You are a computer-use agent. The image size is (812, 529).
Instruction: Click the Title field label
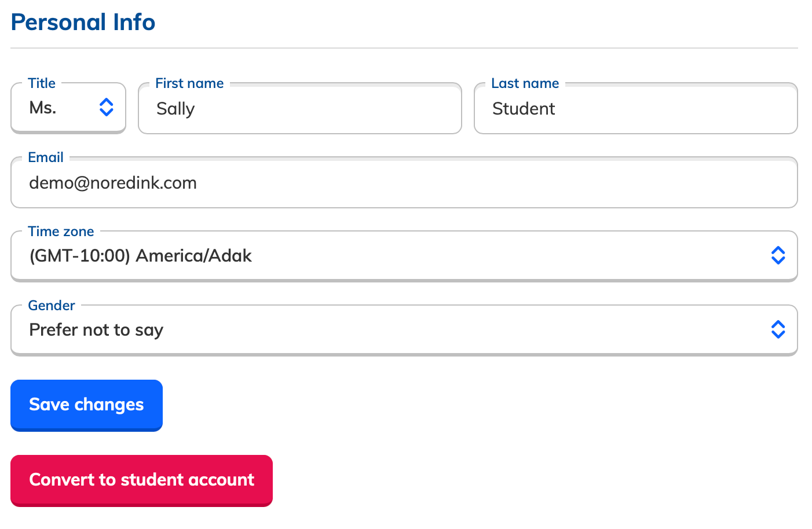[42, 83]
